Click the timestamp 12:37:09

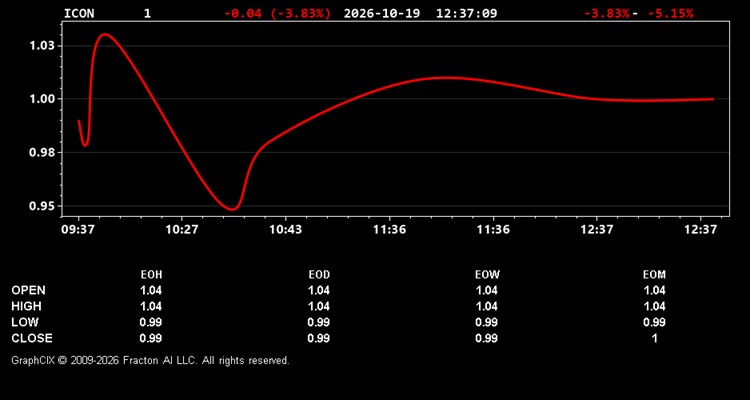click(x=466, y=13)
